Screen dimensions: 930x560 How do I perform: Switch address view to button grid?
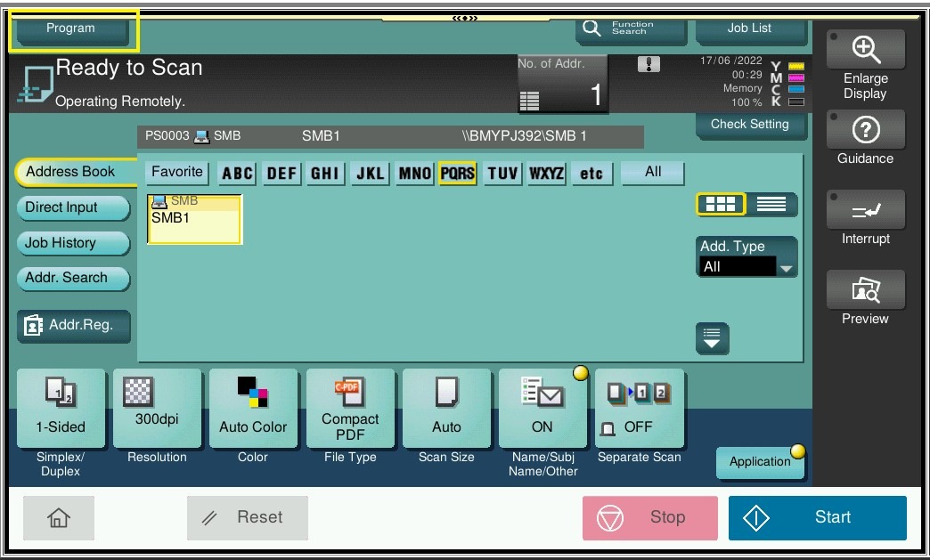click(721, 205)
